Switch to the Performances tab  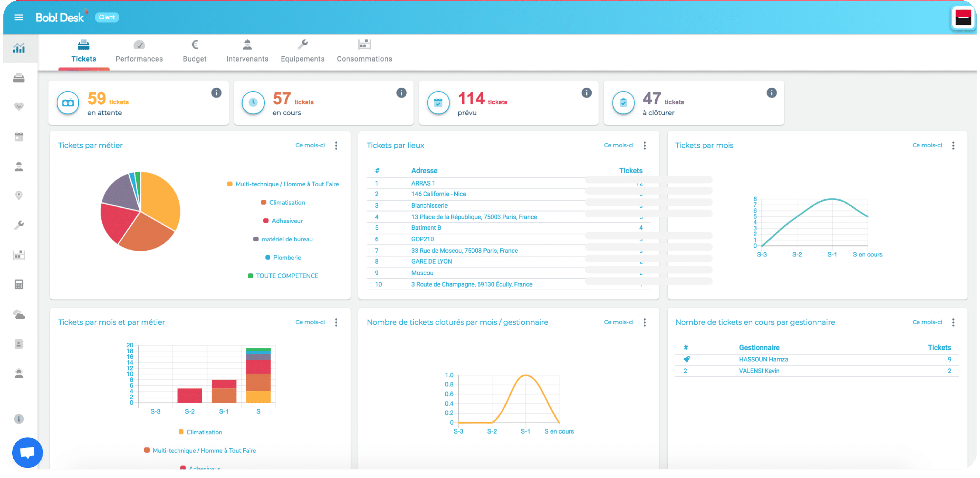[139, 51]
